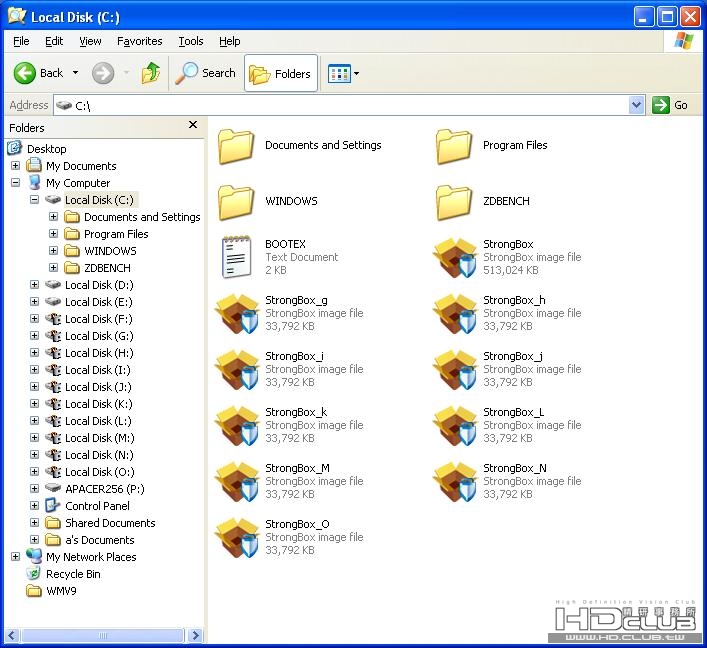The height and width of the screenshot is (648, 707).
Task: Select the StrongBox_L image file icon
Action: (454, 425)
